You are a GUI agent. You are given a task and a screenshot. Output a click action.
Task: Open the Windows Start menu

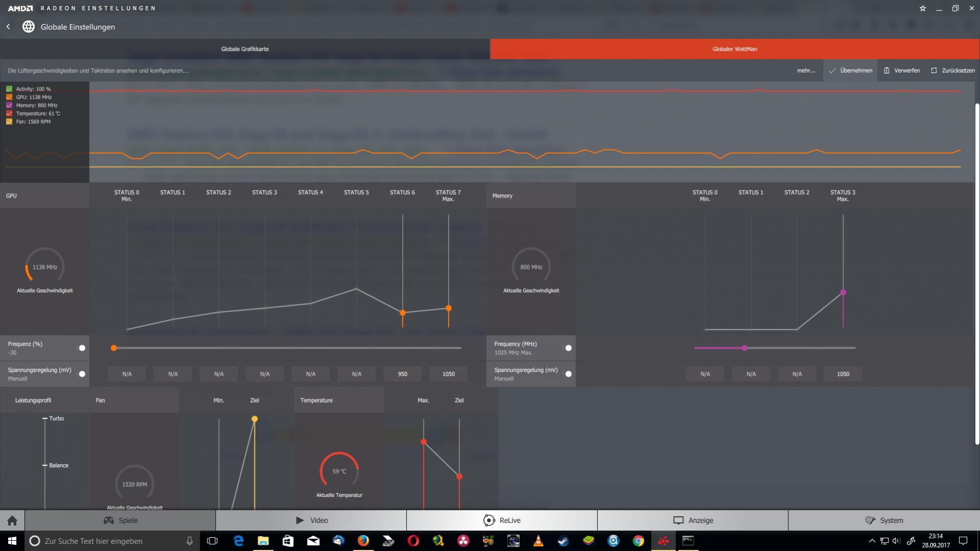pos(12,541)
